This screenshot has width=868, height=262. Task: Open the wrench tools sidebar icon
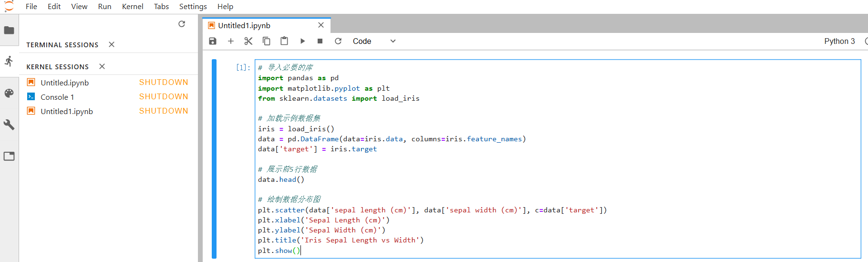coord(9,125)
